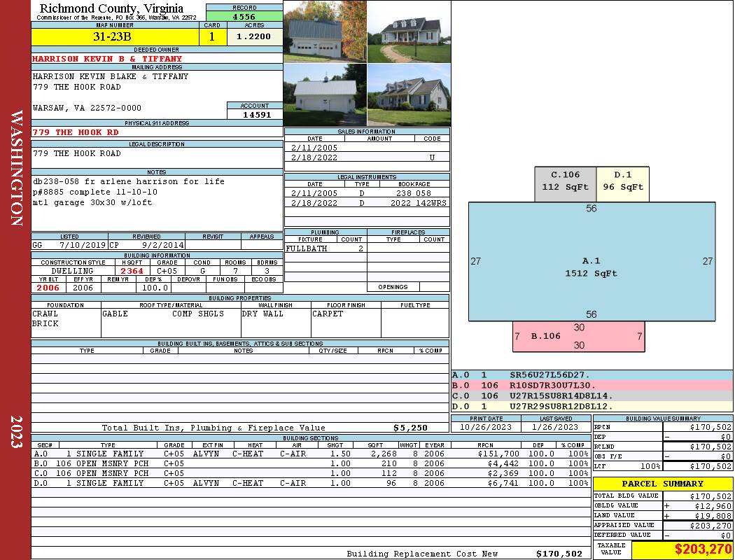Click last saved date 1/26/2023

click(556, 427)
